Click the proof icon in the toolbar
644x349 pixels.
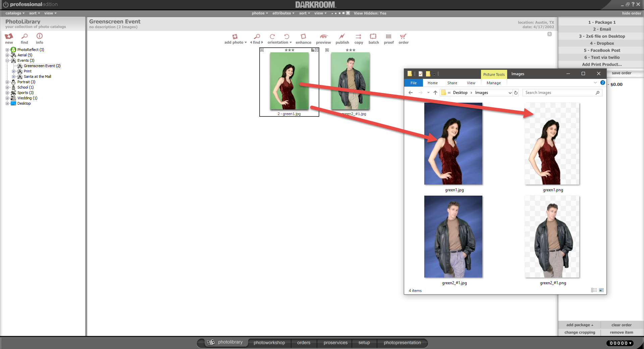click(x=389, y=39)
